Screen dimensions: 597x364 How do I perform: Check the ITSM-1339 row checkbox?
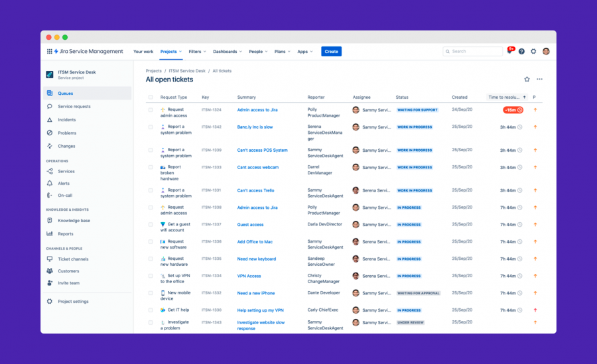[x=151, y=150]
